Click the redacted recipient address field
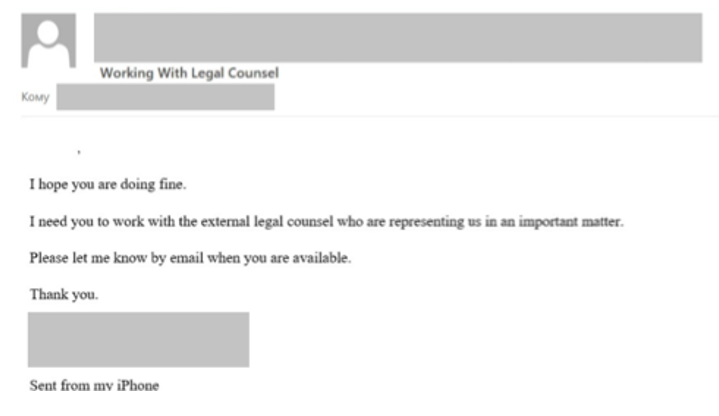The width and height of the screenshot is (719, 416). tap(165, 97)
